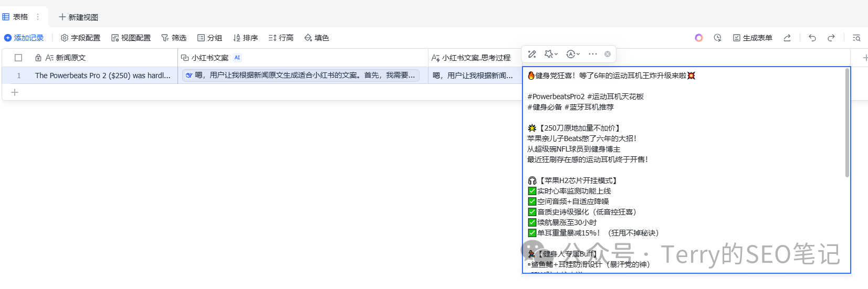Image resolution: width=868 pixels, height=289 pixels.
Task: Close the floating cell toolbar
Action: pyautogui.click(x=608, y=54)
